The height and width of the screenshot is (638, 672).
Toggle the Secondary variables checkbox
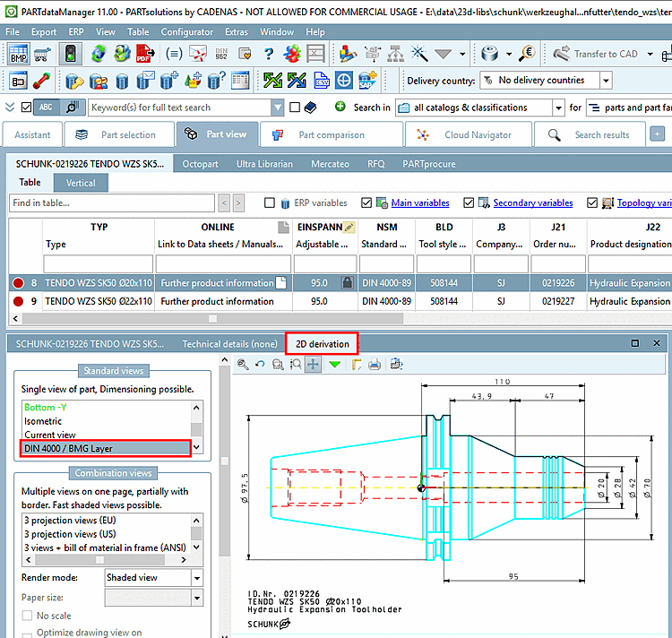pos(468,203)
